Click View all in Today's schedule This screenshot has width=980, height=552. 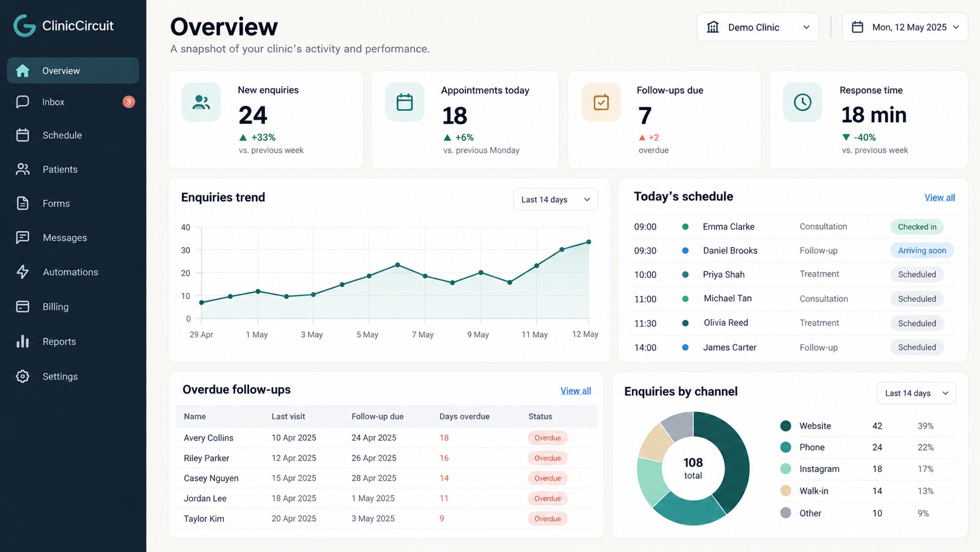click(x=940, y=198)
